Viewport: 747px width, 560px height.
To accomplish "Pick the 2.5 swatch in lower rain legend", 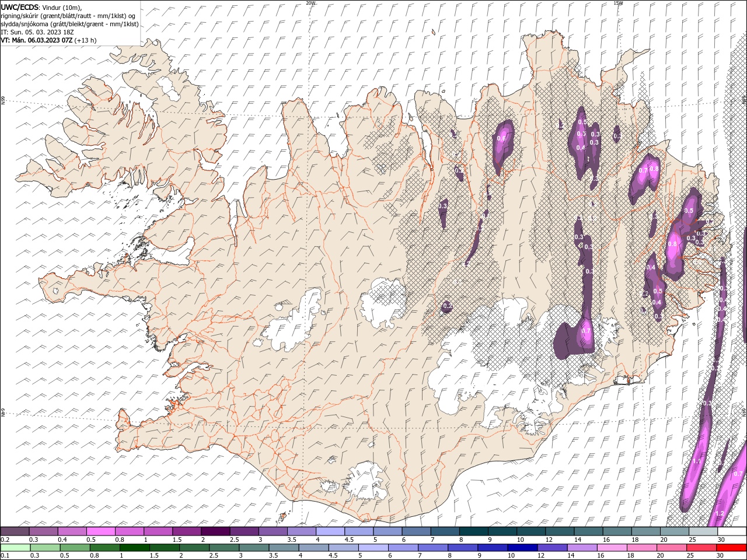I will (224, 548).
